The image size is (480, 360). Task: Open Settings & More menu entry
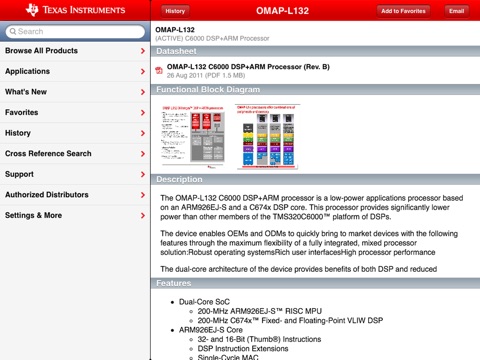(75, 215)
